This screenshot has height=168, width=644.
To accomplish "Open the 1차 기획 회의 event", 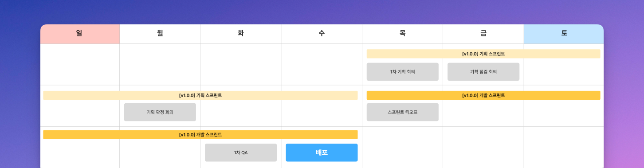I will 402,72.
